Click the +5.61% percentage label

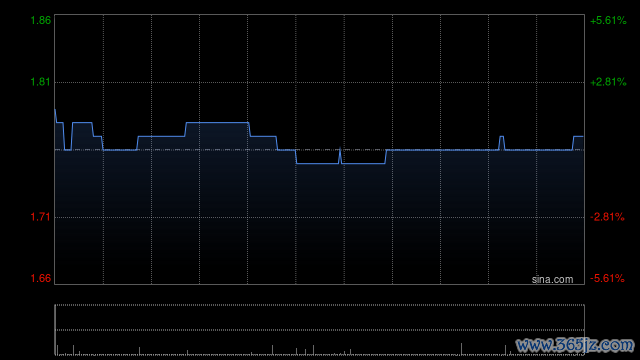pyautogui.click(x=608, y=20)
